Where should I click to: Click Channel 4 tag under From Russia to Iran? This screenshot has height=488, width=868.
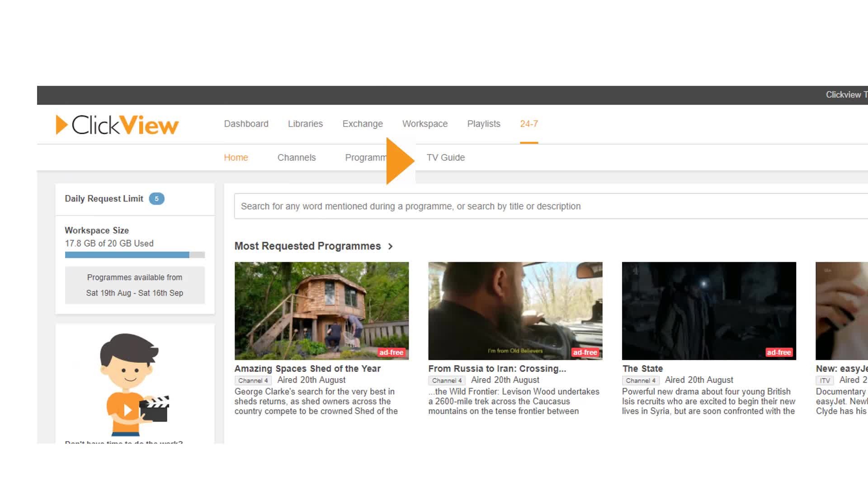coord(447,380)
